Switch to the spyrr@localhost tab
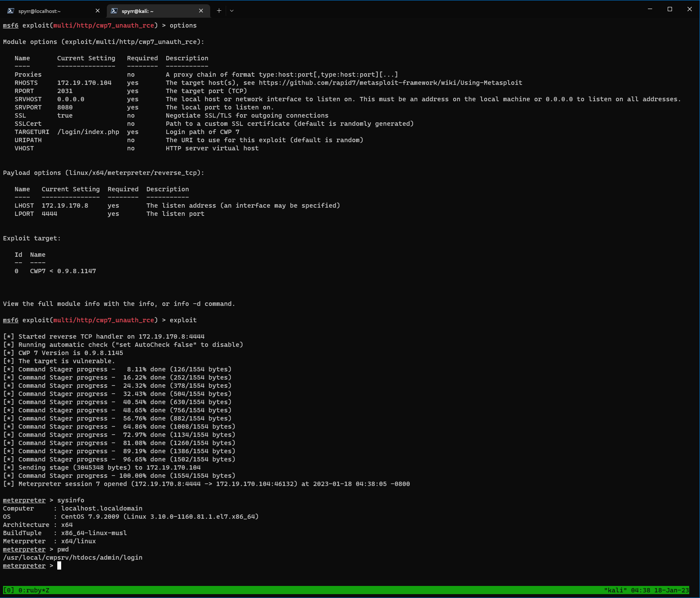 point(54,11)
